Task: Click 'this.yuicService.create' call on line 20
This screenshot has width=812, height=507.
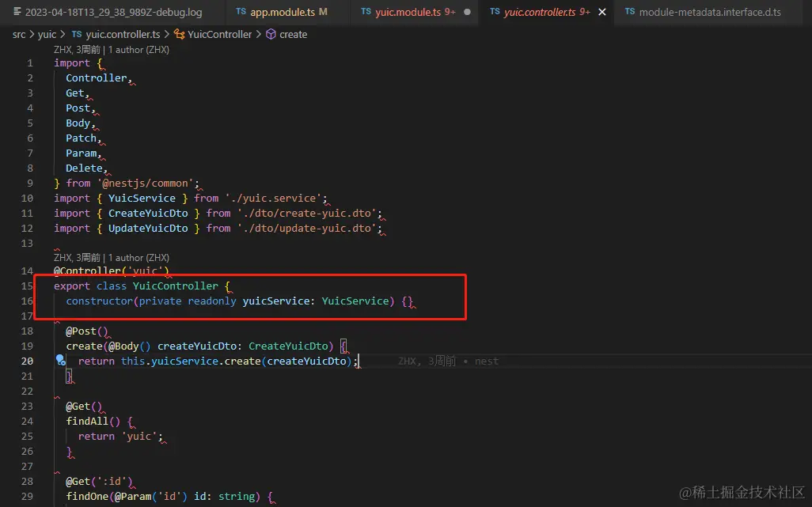Action: click(x=191, y=361)
